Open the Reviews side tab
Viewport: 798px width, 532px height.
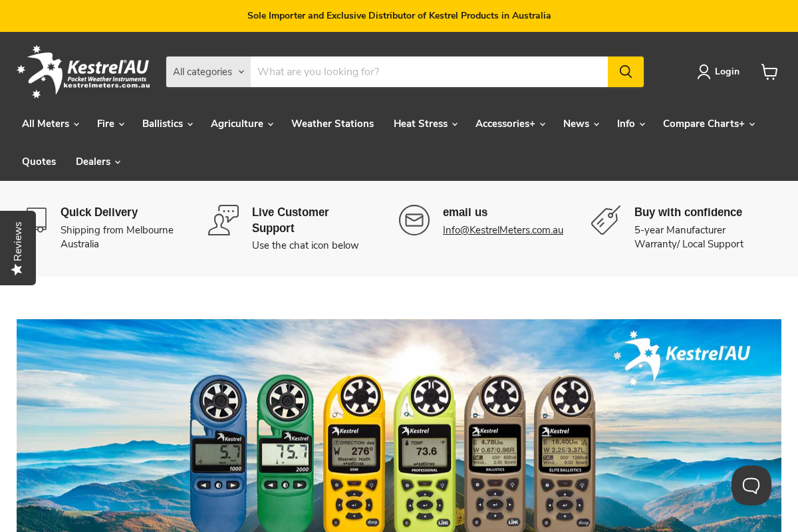17,247
